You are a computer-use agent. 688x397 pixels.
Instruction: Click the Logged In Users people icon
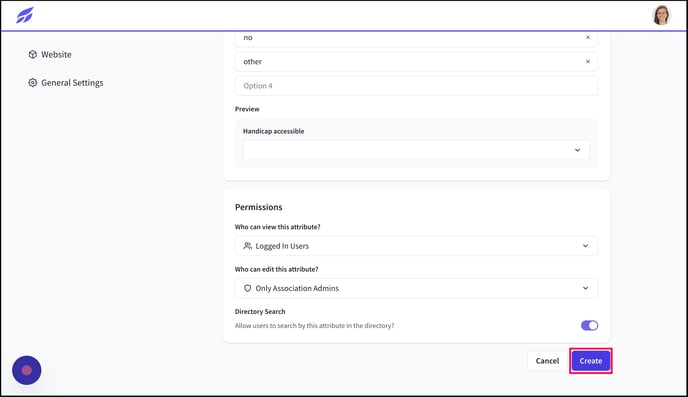247,246
